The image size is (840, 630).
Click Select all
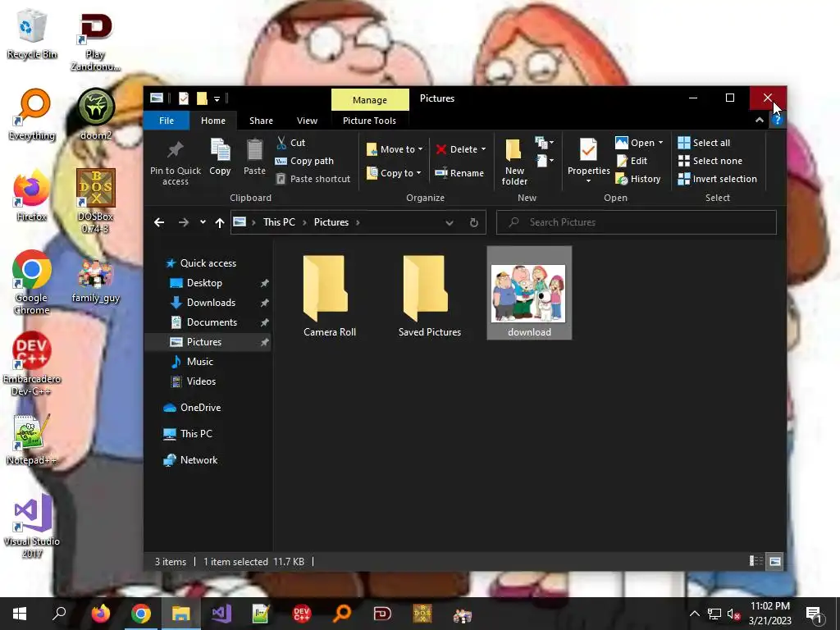704,143
